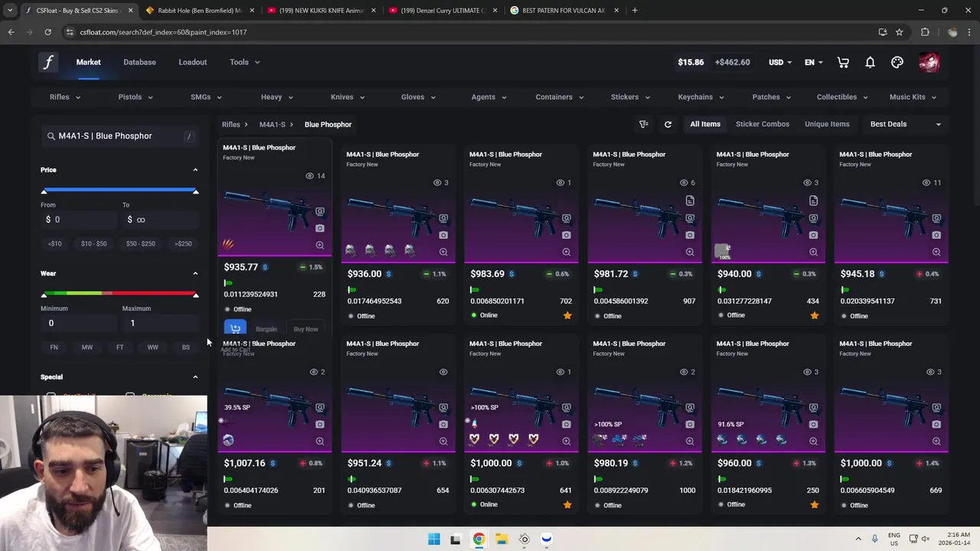Open the shopping cart in header
Image resolution: width=980 pixels, height=551 pixels.
(x=843, y=62)
